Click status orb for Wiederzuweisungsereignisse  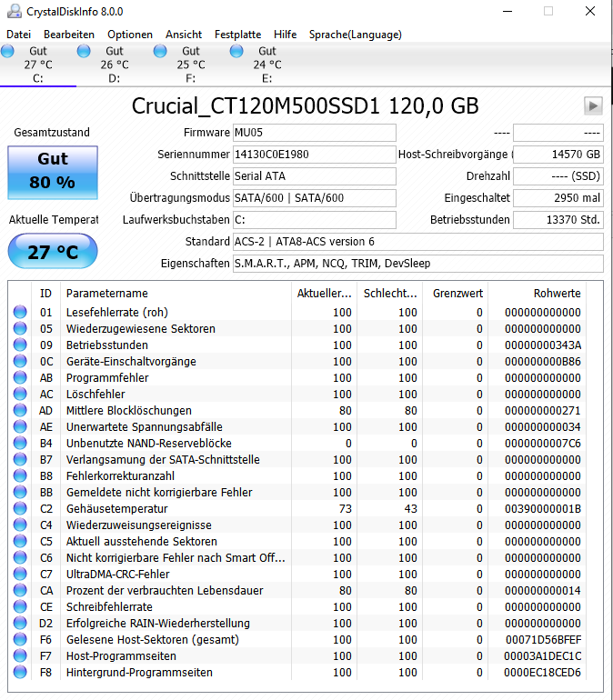click(20, 525)
